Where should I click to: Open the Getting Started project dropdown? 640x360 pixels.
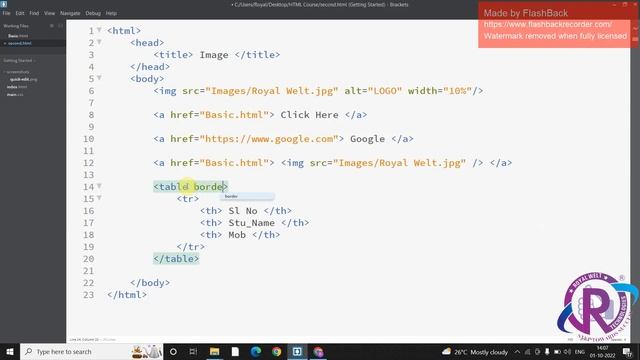(x=19, y=60)
